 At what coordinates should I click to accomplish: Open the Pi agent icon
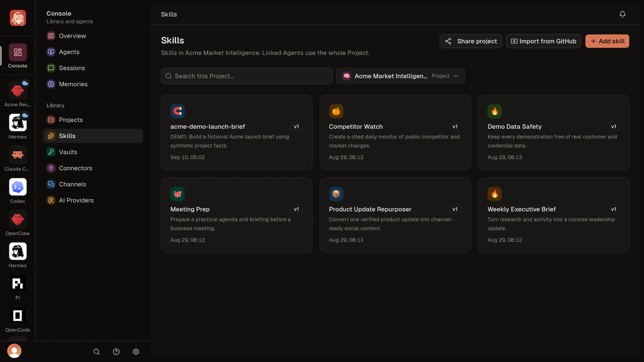[x=18, y=283]
